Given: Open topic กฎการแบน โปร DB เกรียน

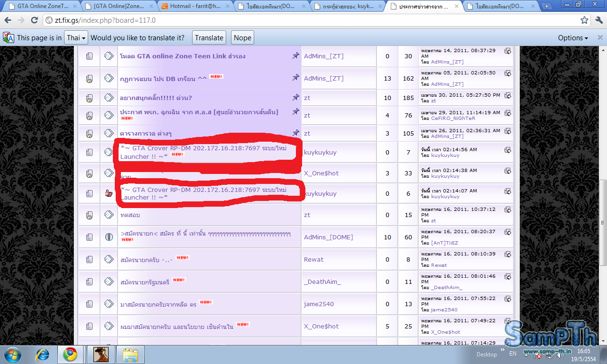Looking at the screenshot, I should point(163,79).
